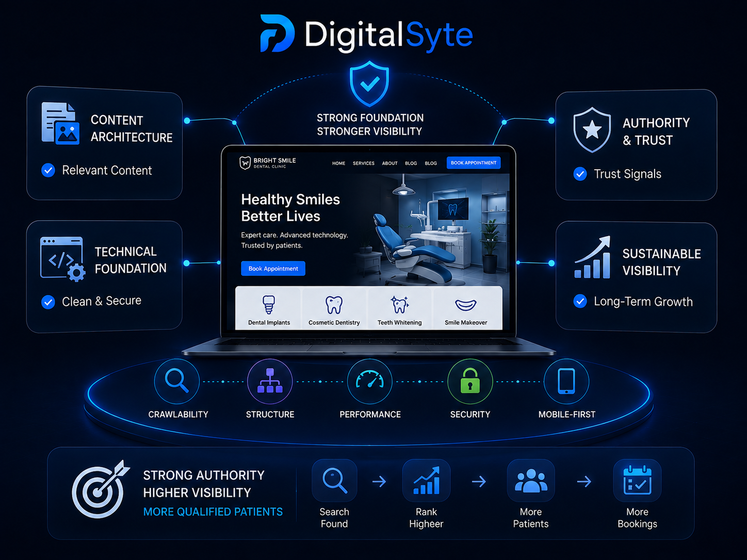Open the Smile Makeover service card
The image size is (747, 560).
[x=466, y=308]
